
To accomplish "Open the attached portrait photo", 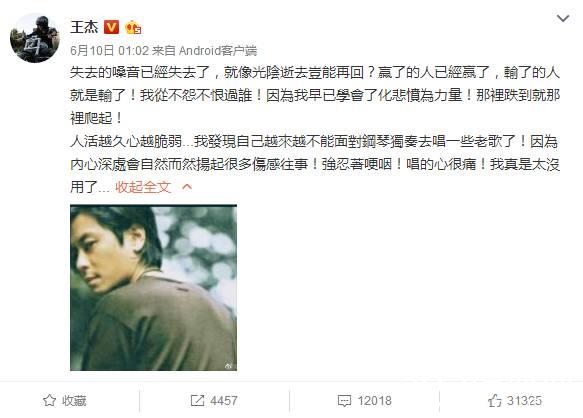I will click(154, 287).
